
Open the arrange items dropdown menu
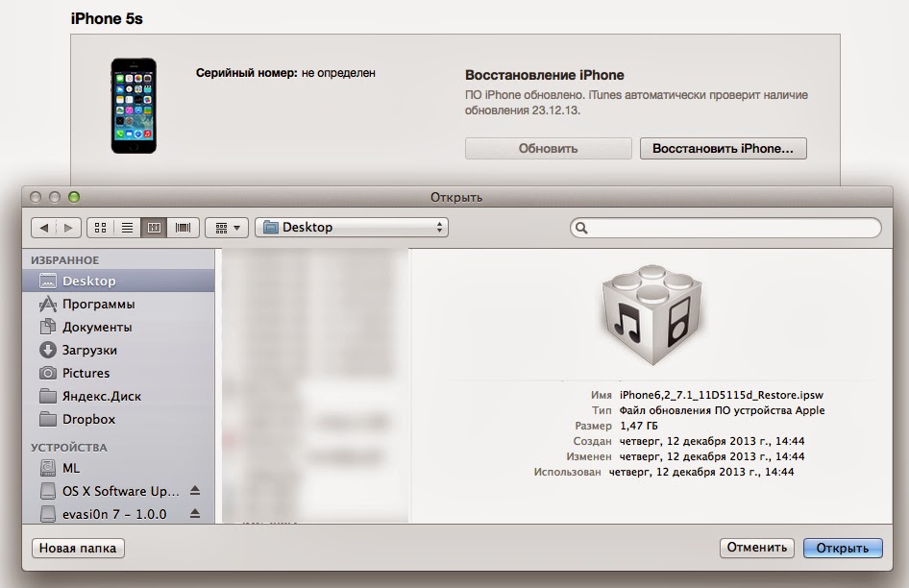coord(226,227)
